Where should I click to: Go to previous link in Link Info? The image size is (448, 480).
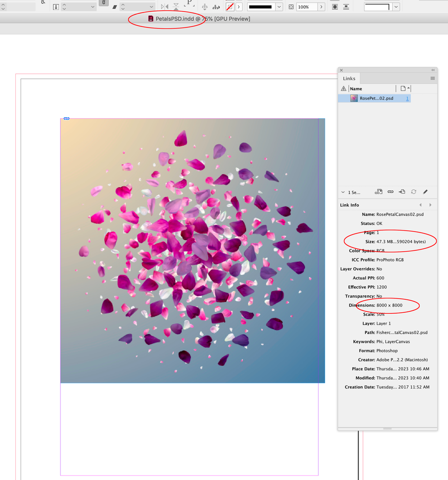click(421, 205)
